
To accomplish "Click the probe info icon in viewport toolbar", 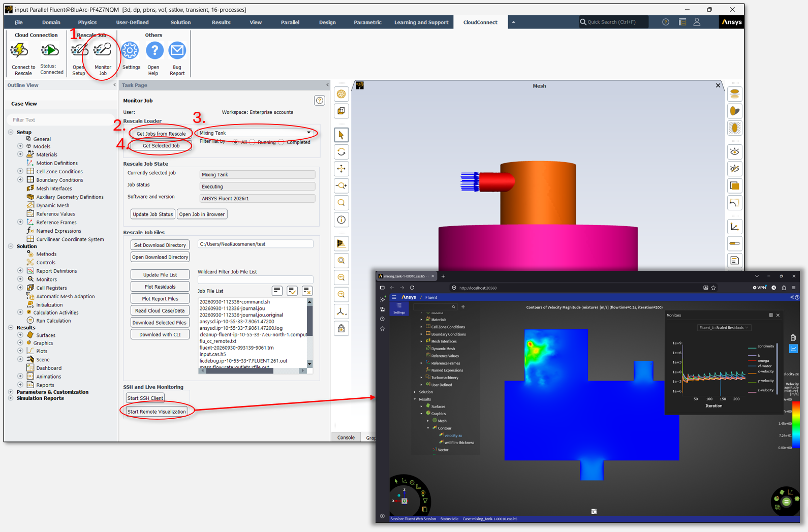I will (x=341, y=220).
